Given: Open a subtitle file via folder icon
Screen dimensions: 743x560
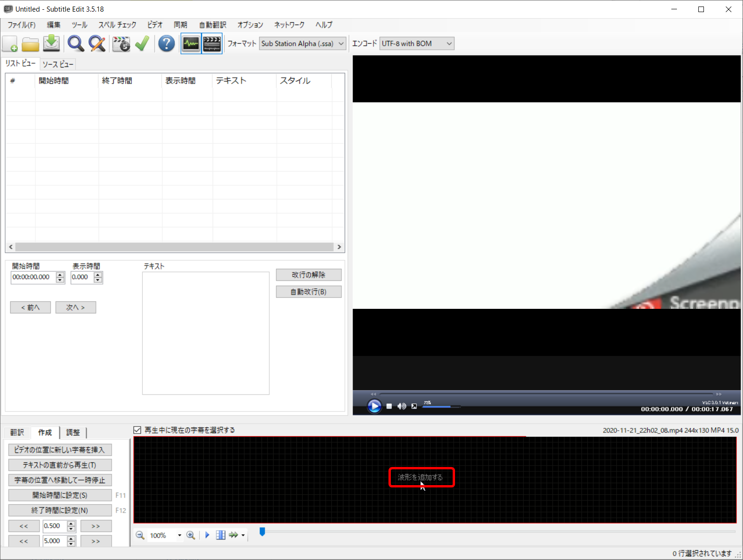Looking at the screenshot, I should 31,44.
